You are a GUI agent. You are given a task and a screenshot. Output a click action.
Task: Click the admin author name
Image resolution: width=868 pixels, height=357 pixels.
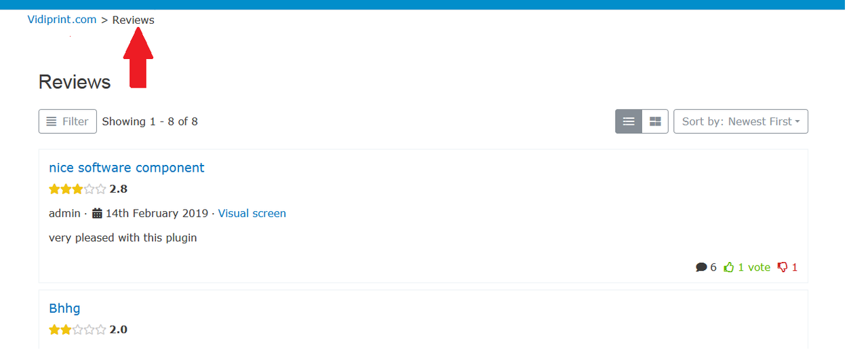coord(64,213)
